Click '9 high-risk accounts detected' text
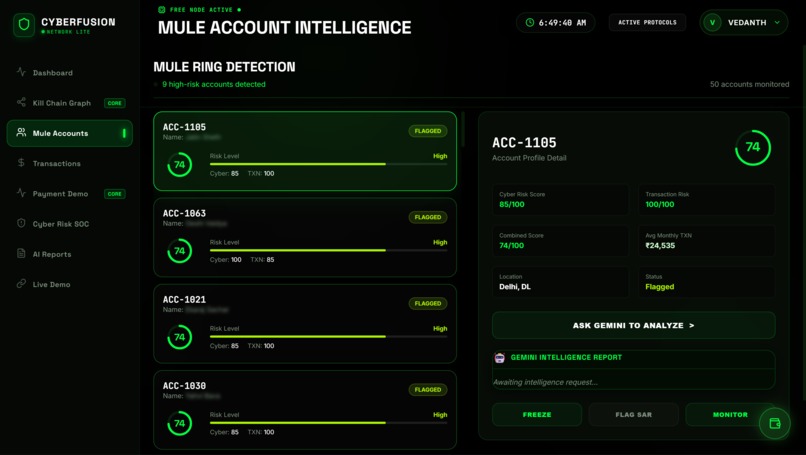Image resolution: width=806 pixels, height=455 pixels. [x=214, y=84]
